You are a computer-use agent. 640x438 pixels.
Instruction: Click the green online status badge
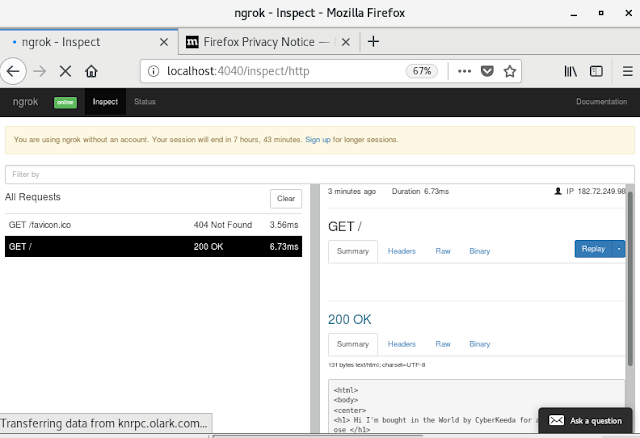pyautogui.click(x=65, y=102)
